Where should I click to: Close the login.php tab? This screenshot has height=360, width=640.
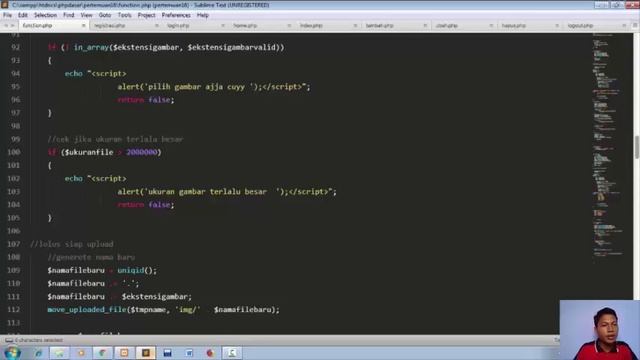pos(223,26)
